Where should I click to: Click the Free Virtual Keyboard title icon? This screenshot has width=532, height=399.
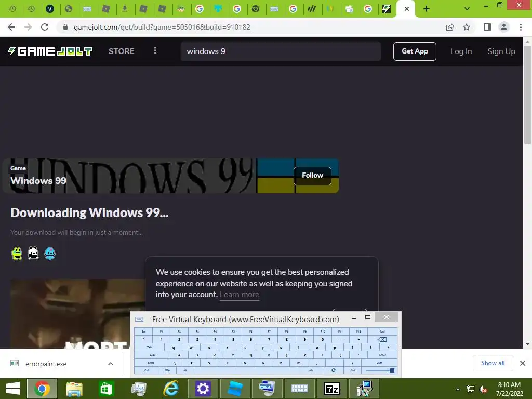[x=139, y=320]
